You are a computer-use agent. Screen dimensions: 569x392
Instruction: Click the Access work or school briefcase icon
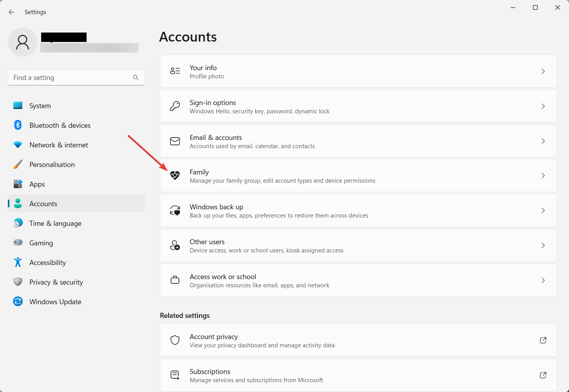click(x=175, y=280)
